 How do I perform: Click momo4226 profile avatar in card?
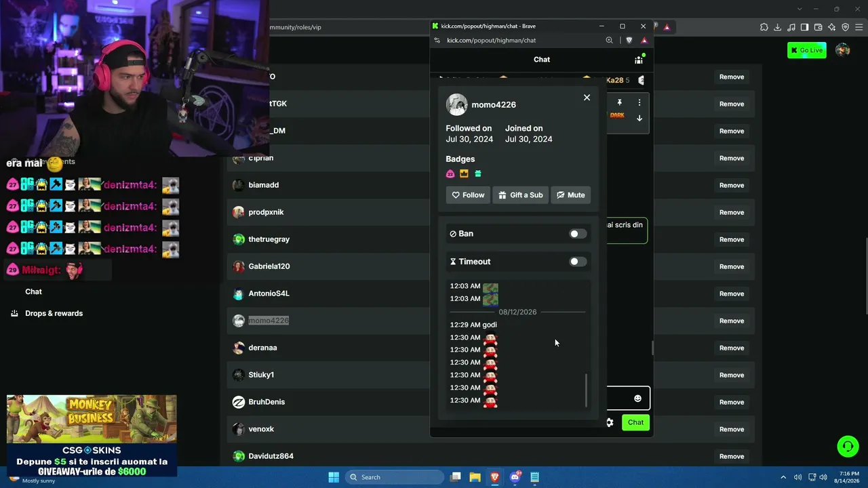click(x=457, y=104)
